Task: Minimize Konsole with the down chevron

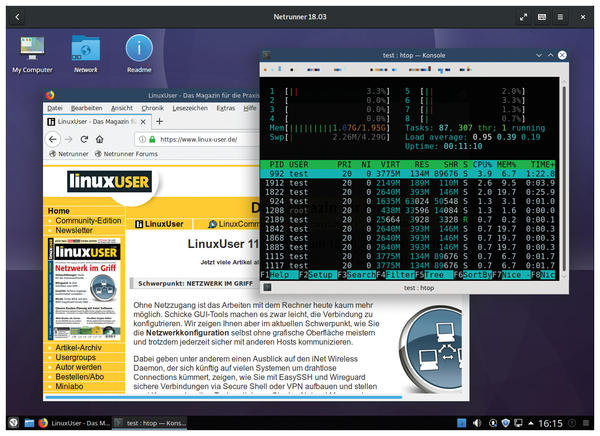Action: coord(539,55)
